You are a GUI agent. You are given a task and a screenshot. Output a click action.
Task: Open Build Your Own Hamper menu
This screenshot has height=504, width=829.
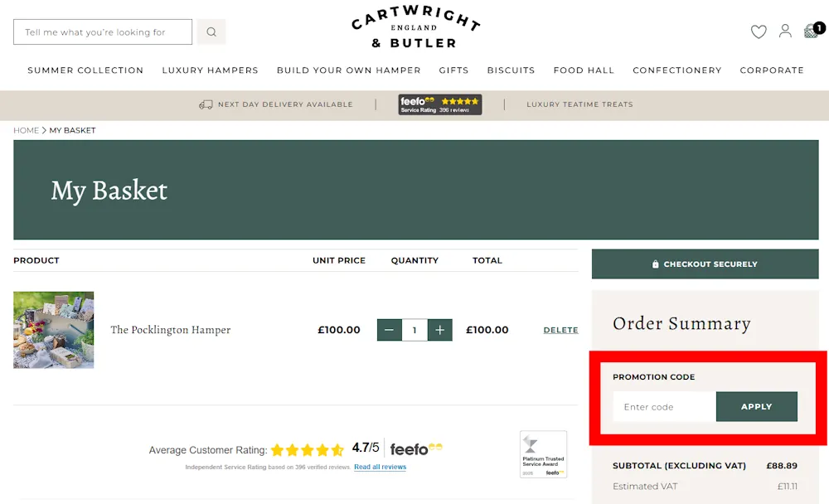(x=348, y=70)
